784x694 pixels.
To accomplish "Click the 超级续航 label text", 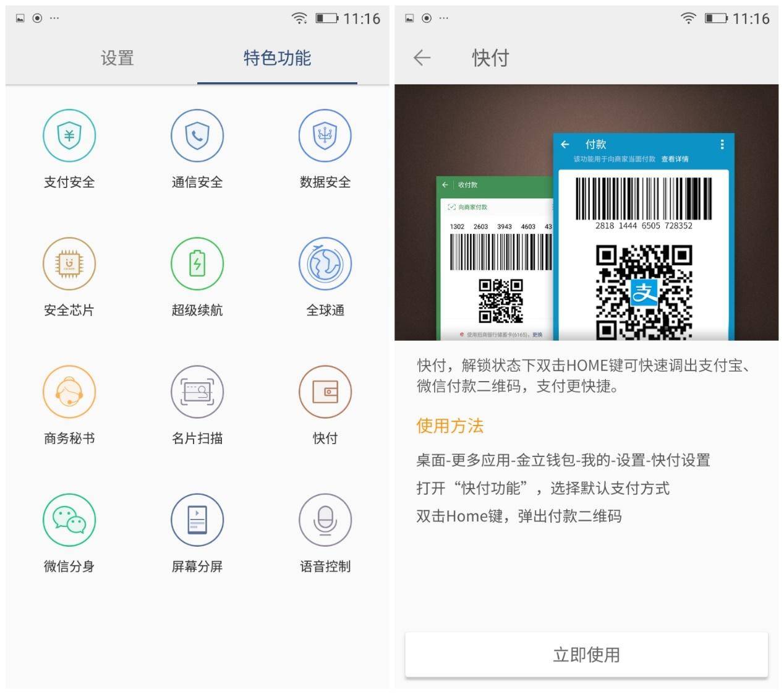I will (197, 310).
